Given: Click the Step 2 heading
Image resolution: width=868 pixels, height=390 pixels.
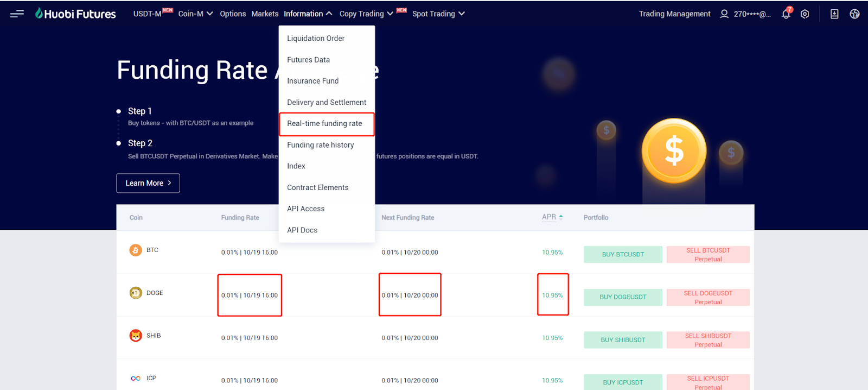Looking at the screenshot, I should [x=140, y=143].
